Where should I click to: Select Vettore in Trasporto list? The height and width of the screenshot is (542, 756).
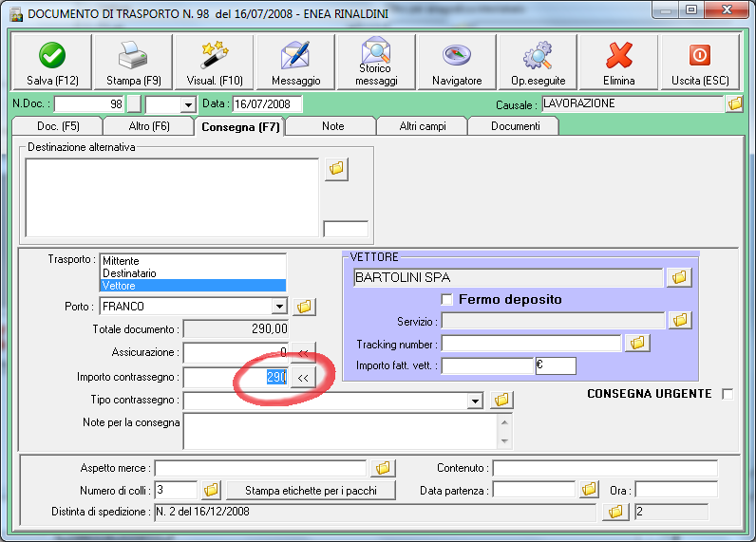pyautogui.click(x=193, y=286)
